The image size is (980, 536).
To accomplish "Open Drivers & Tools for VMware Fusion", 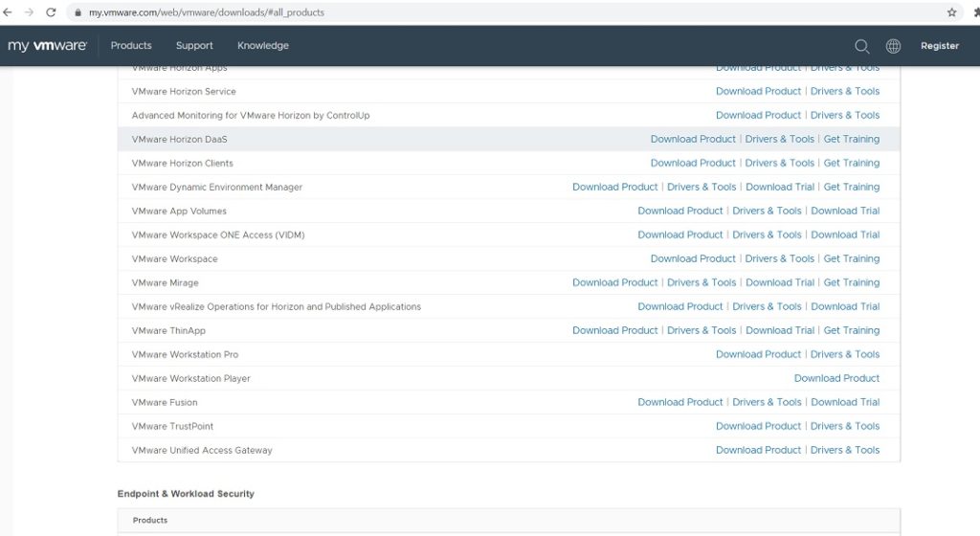I will [767, 402].
